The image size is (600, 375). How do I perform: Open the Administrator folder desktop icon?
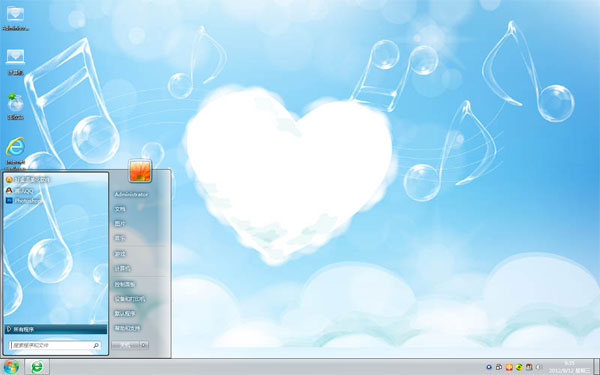[x=15, y=18]
